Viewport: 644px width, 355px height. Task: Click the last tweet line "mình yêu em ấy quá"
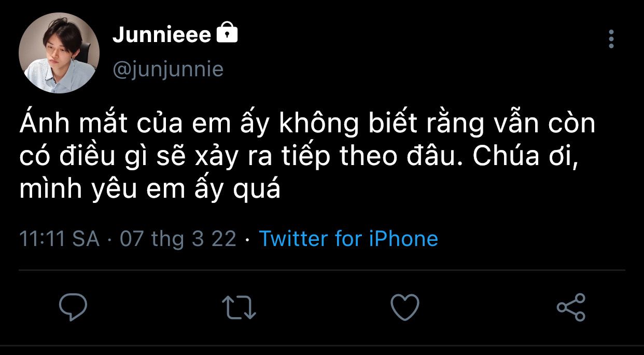pos(150,189)
